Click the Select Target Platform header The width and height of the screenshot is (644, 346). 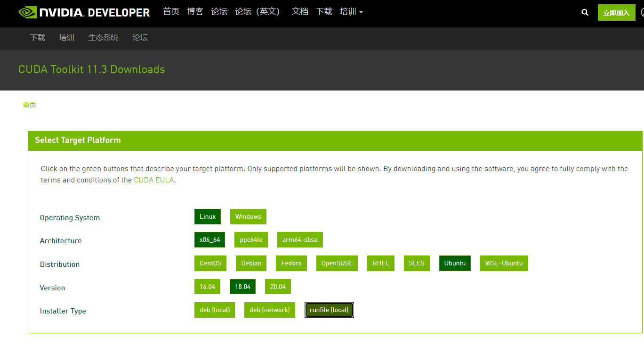78,140
